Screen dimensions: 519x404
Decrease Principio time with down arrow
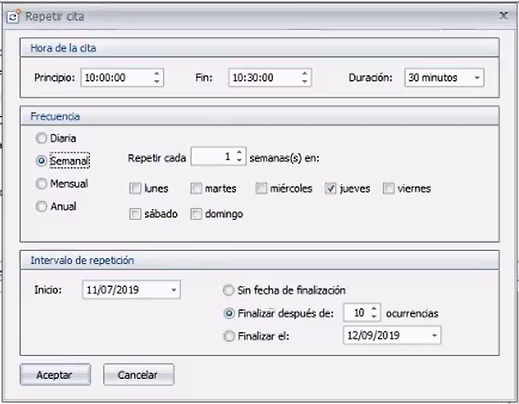pyautogui.click(x=157, y=81)
